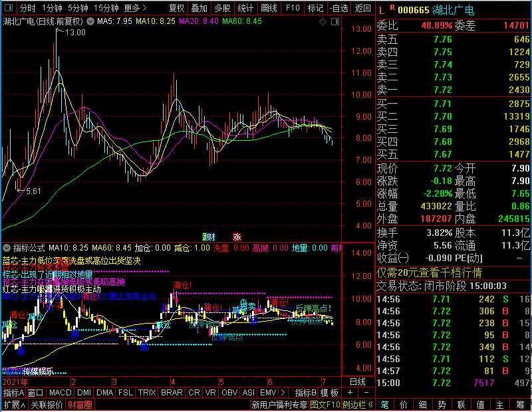Click the R margin indicator icon
Screen dimensions: 532x412
392,7
